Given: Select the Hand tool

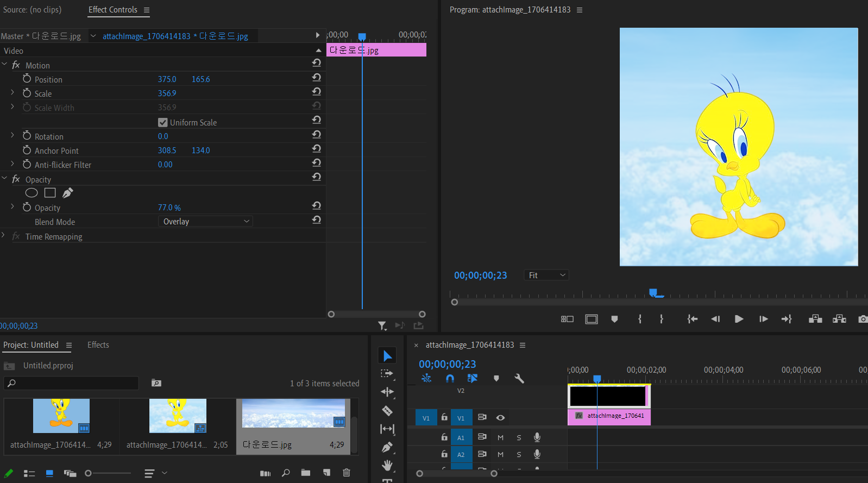Looking at the screenshot, I should 387,465.
